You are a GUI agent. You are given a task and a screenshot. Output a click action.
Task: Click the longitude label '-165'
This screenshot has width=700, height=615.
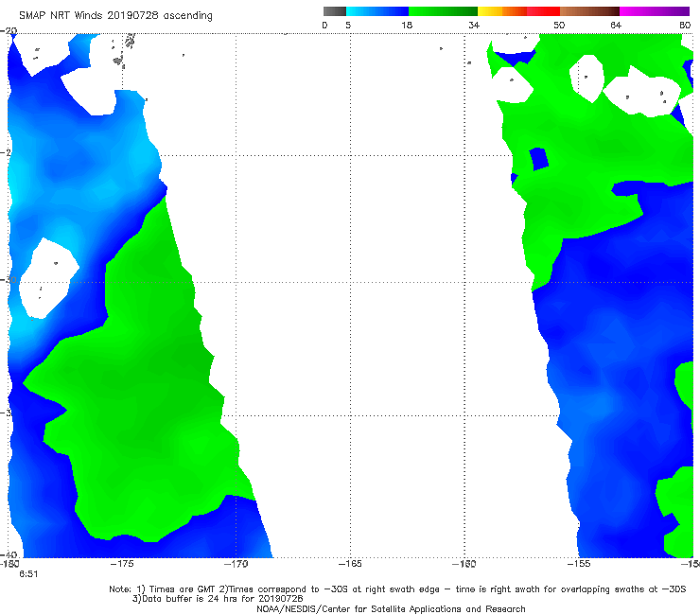(x=350, y=564)
